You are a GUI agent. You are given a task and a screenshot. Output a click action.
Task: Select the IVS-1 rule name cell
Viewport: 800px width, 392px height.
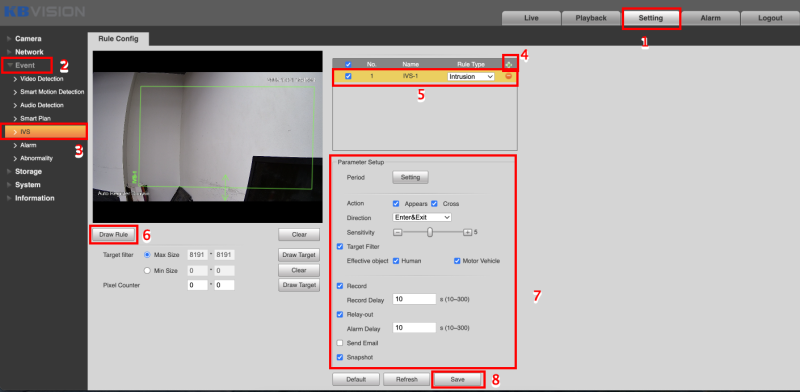click(410, 76)
